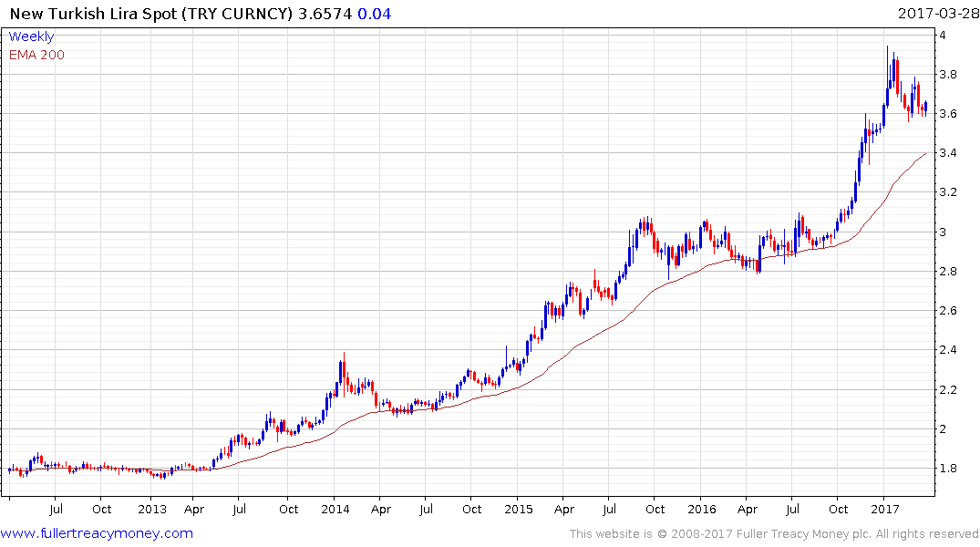Click the y-axis label 1.8
The image size is (980, 547).
[948, 469]
